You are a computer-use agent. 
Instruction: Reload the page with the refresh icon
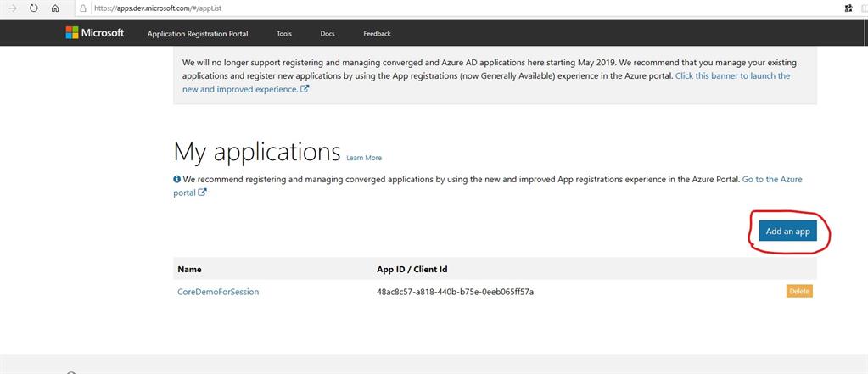[33, 8]
